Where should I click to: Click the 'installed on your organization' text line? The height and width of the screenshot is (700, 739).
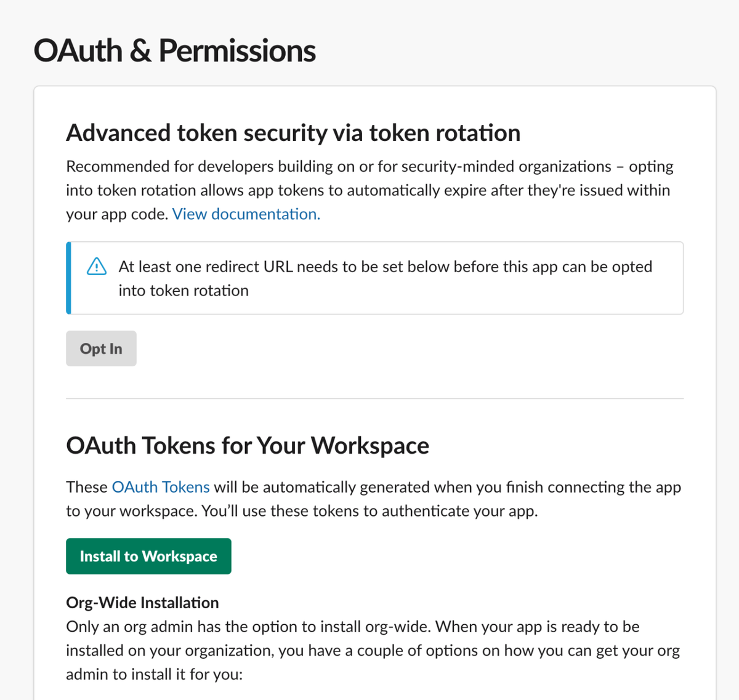[373, 651]
